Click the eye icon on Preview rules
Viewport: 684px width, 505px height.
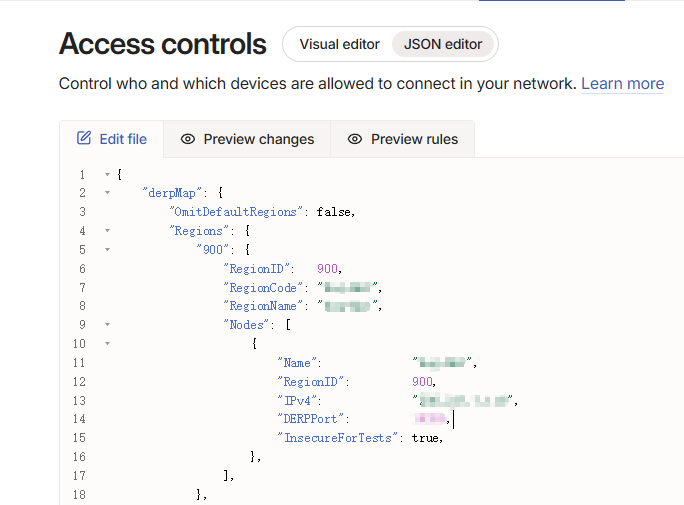click(x=355, y=139)
